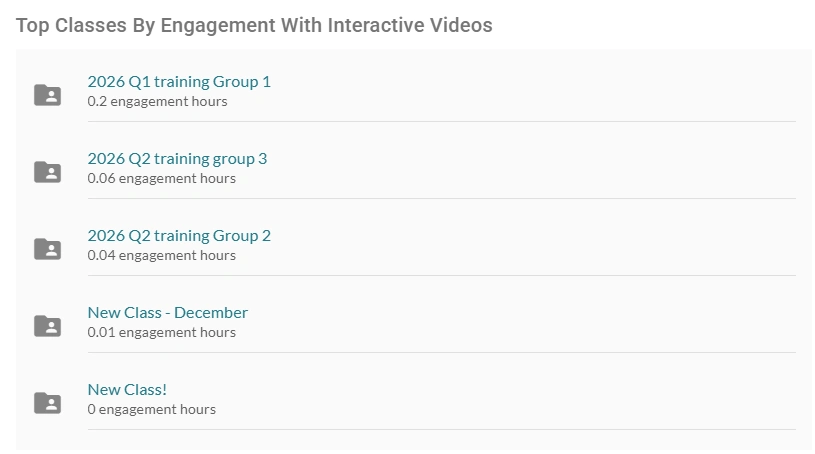The width and height of the screenshot is (815, 454).
Task: Select the 0.04 engagement hours text
Action: tap(162, 255)
